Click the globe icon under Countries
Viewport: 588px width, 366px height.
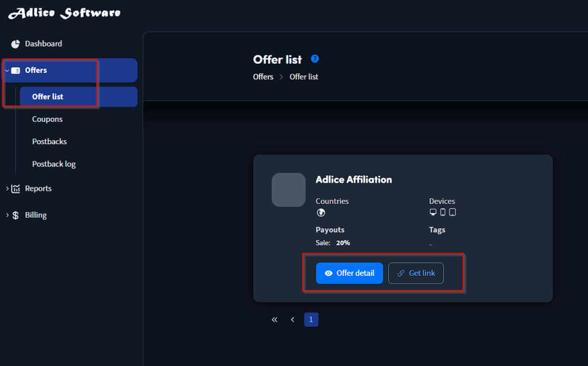(x=321, y=213)
